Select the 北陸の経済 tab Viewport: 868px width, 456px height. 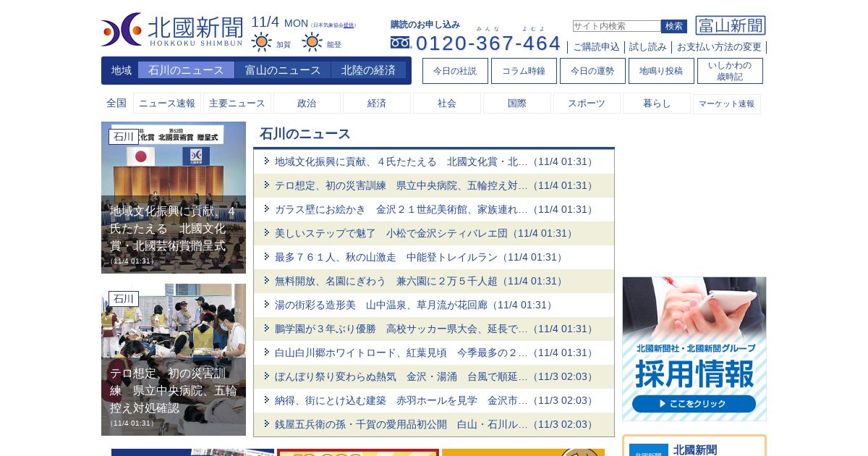[368, 70]
